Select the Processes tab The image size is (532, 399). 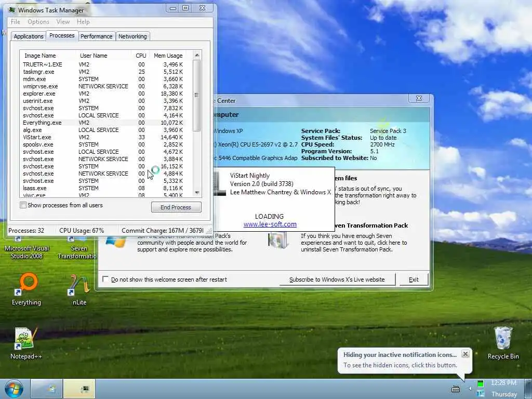(x=62, y=35)
